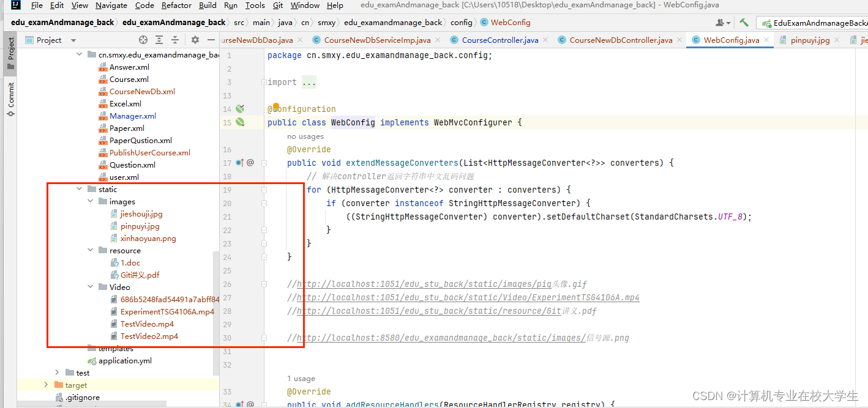Click the overriding method gutter icon on line 17

coord(238,162)
